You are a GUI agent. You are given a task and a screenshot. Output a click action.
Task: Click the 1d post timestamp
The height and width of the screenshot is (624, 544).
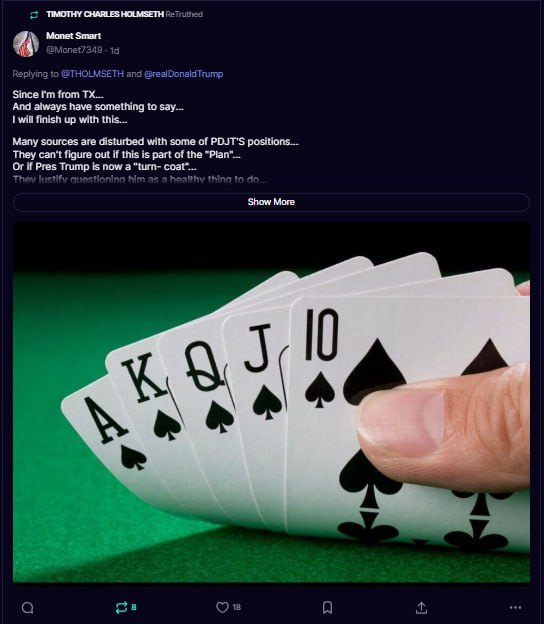pos(115,51)
